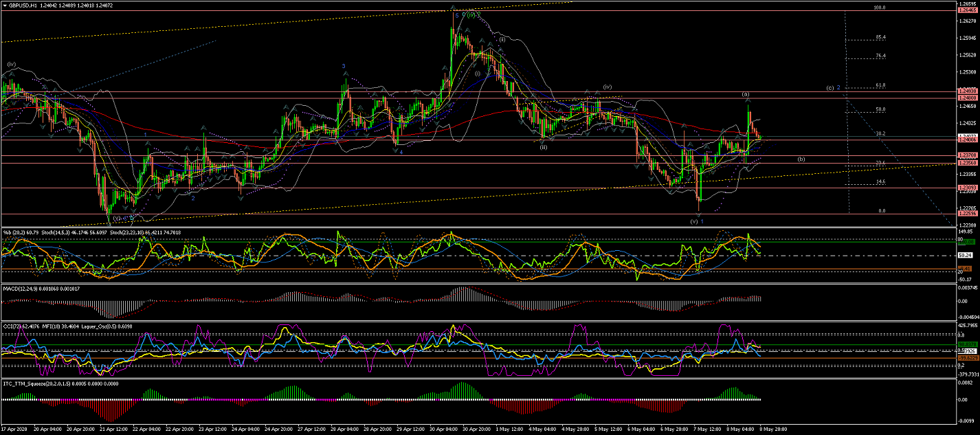Click the highlighted 1.26465 price tag
The width and height of the screenshot is (980, 435).
coord(969,10)
